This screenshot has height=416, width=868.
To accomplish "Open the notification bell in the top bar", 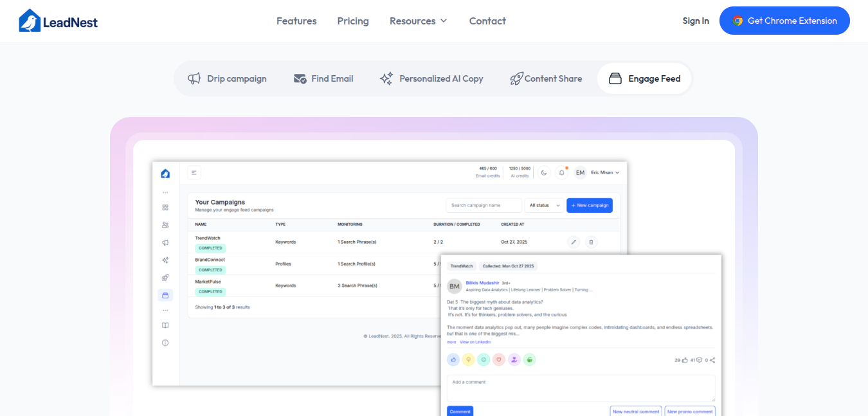I will [561, 172].
